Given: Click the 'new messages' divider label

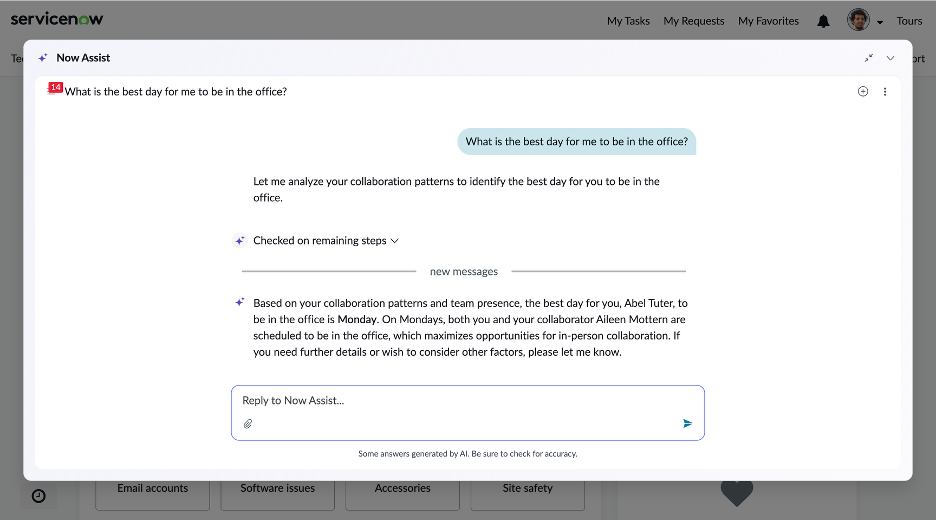Looking at the screenshot, I should click(464, 272).
